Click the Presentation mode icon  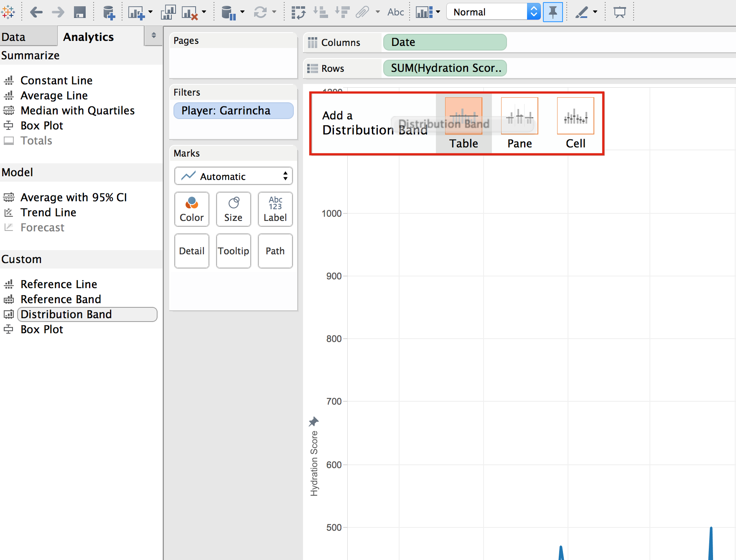tap(619, 12)
